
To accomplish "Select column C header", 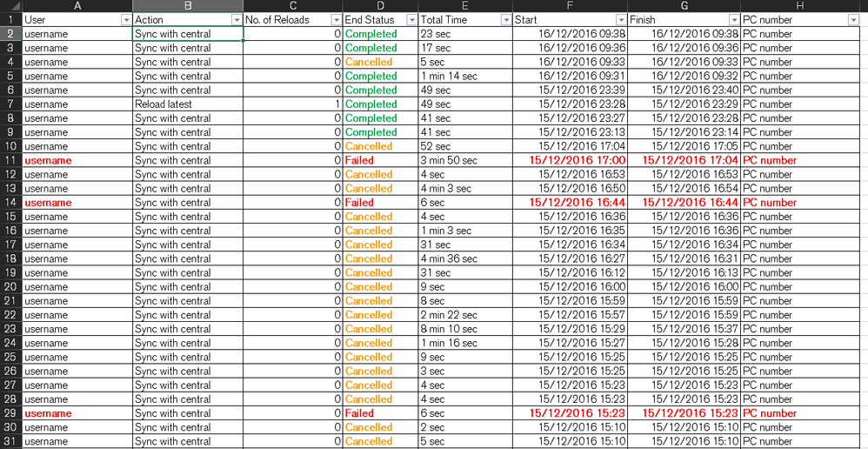I will click(x=293, y=6).
